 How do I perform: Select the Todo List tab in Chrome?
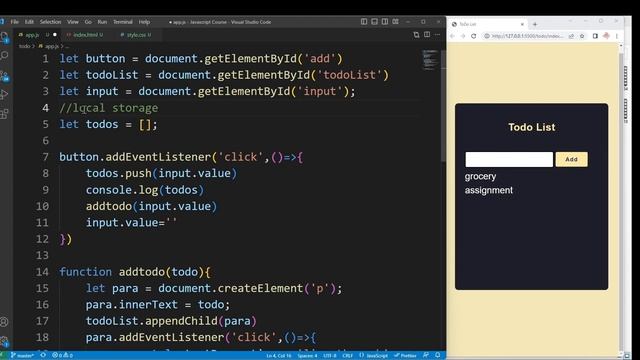[488, 24]
